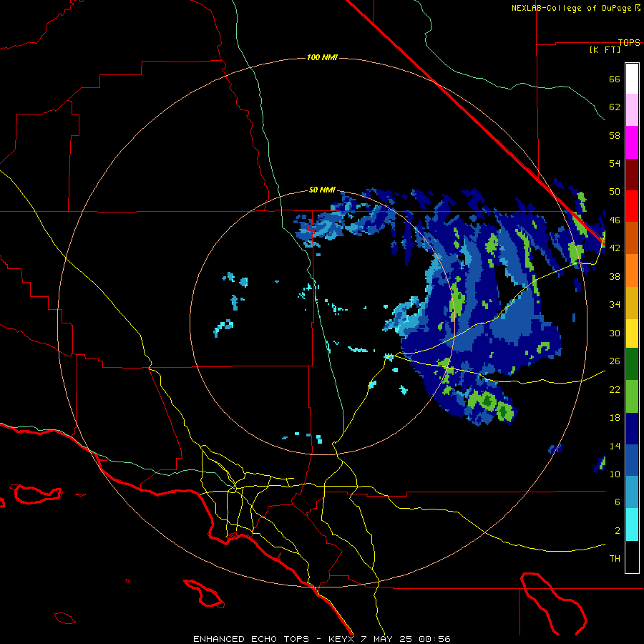Click the "30" legend value
This screenshot has height=644, width=644.
click(x=615, y=333)
